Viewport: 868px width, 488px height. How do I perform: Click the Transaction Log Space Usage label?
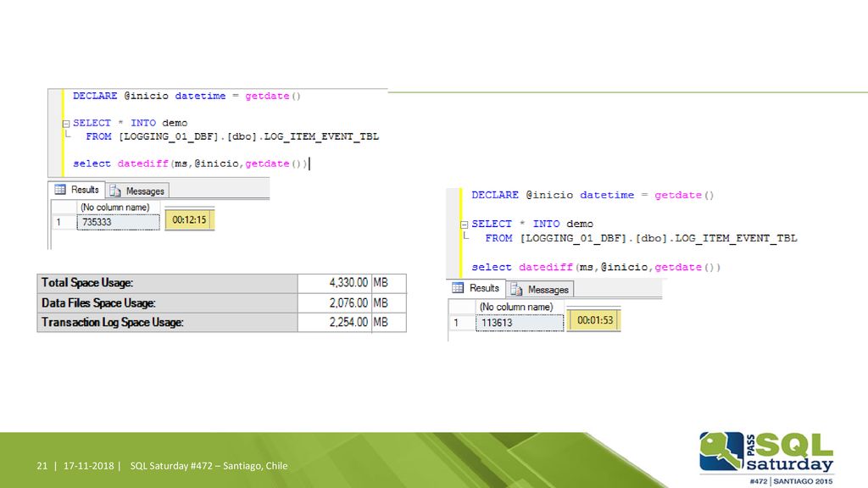[112, 323]
